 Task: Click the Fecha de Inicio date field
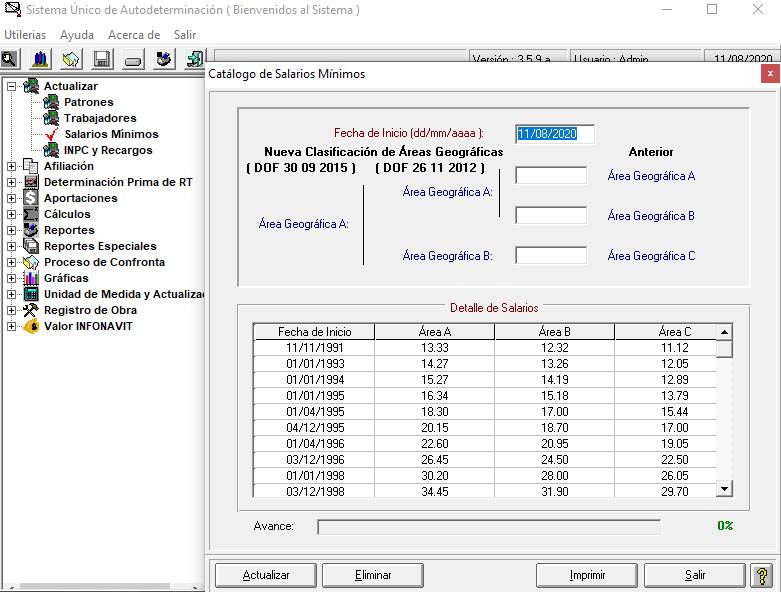[x=555, y=134]
